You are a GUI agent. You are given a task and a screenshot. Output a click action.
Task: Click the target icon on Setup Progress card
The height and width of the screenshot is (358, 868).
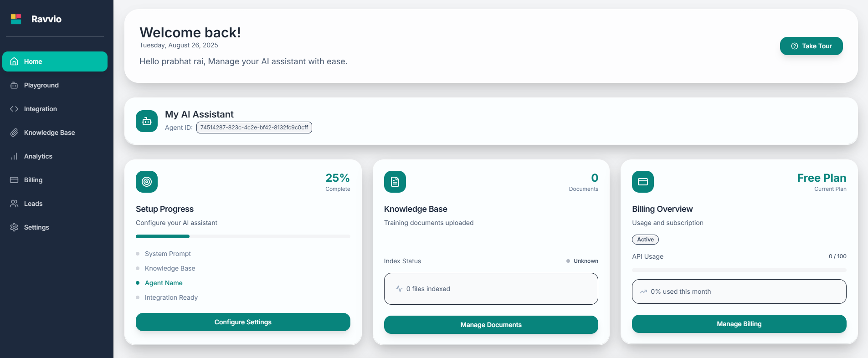(146, 182)
